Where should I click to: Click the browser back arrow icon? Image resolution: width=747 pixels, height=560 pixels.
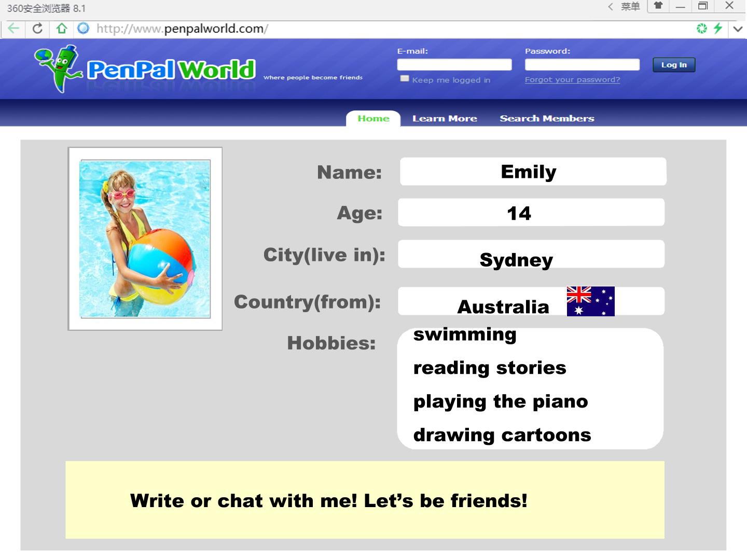pyautogui.click(x=13, y=29)
